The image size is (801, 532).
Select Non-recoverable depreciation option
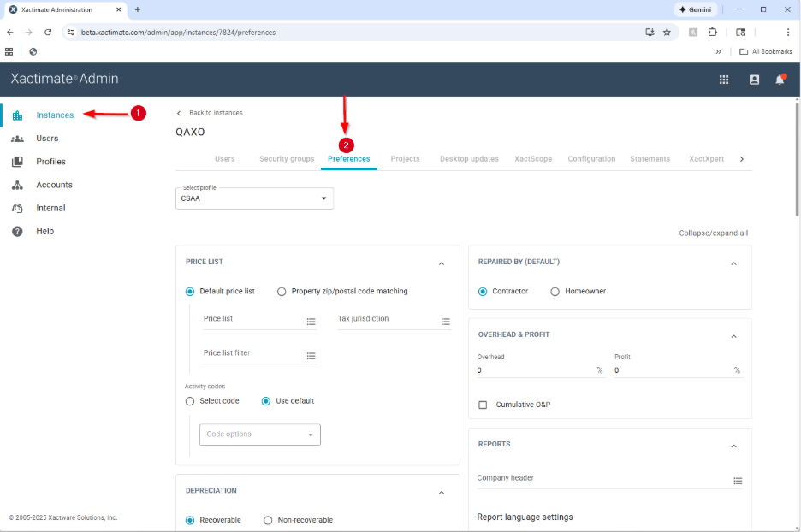click(x=268, y=520)
